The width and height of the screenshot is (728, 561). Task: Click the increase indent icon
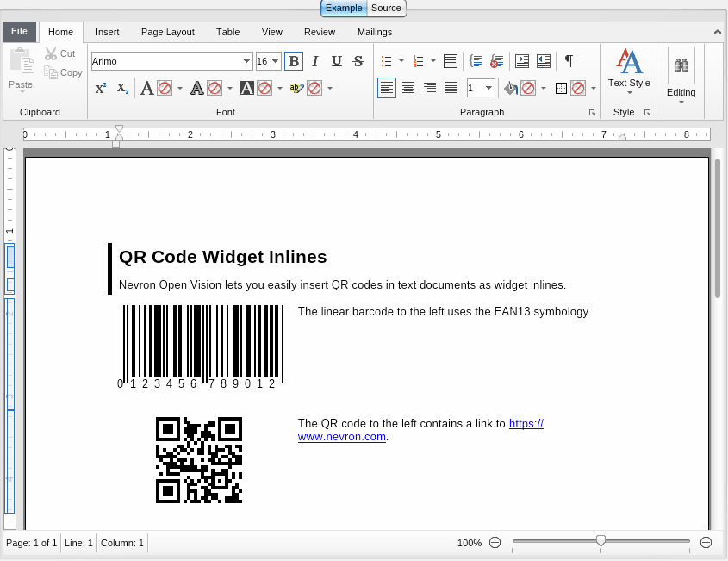(x=522, y=61)
